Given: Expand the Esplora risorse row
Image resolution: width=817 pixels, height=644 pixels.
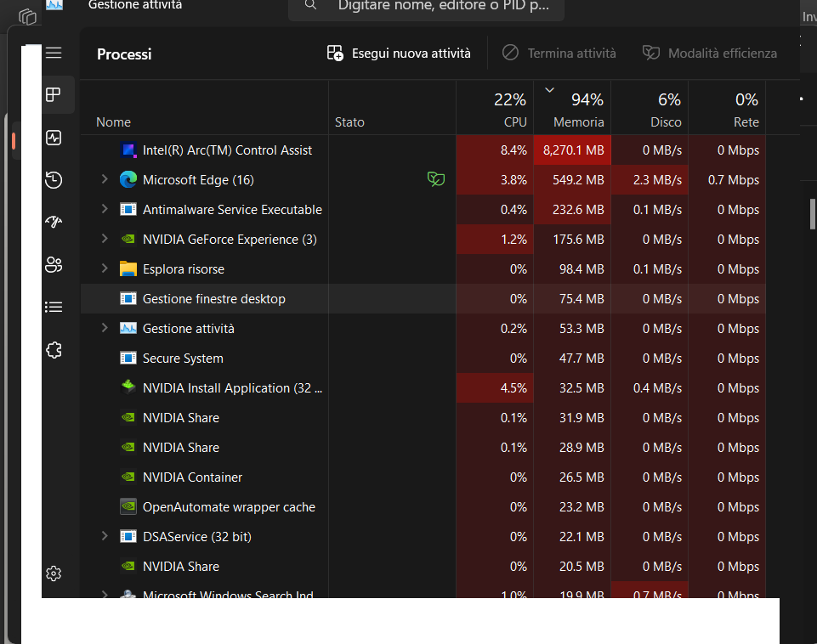Looking at the screenshot, I should 105,268.
